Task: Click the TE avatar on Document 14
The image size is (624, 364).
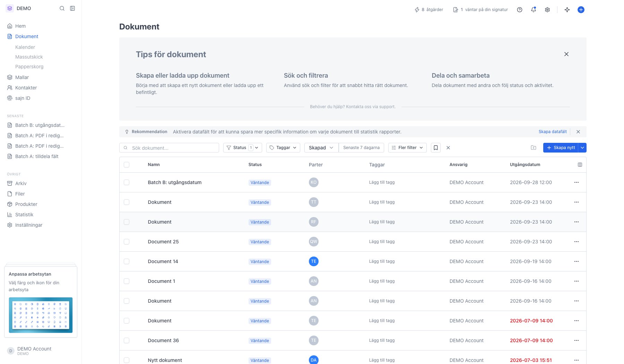Action: click(x=314, y=261)
